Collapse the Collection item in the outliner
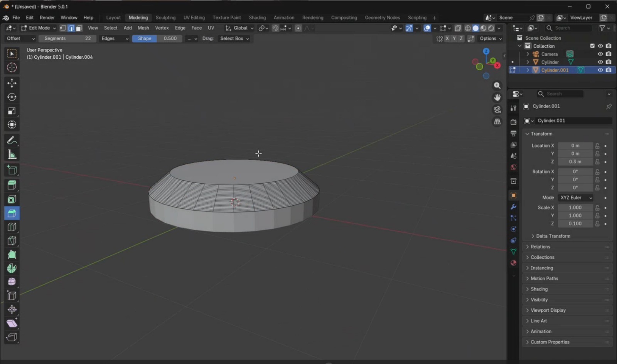Image resolution: width=617 pixels, height=364 pixels. pyautogui.click(x=520, y=46)
